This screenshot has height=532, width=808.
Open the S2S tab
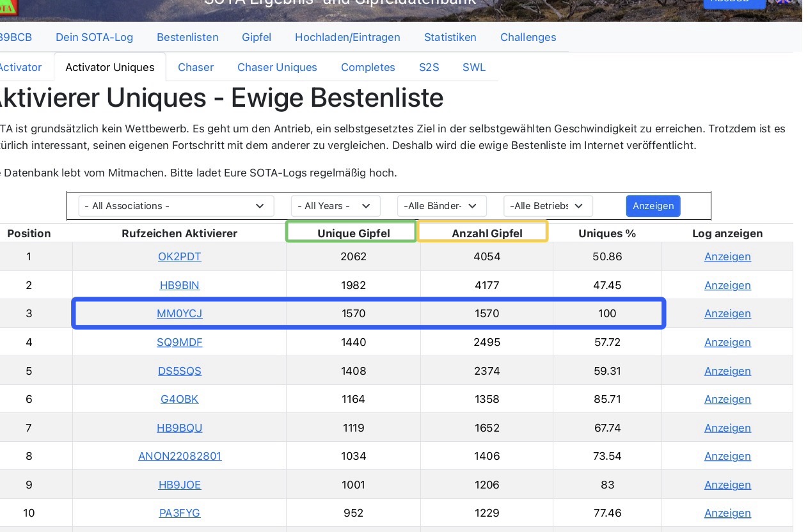[x=429, y=67]
